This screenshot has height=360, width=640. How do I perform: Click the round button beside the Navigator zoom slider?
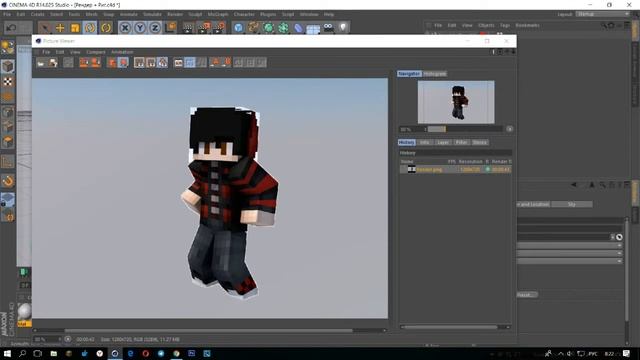(509, 129)
